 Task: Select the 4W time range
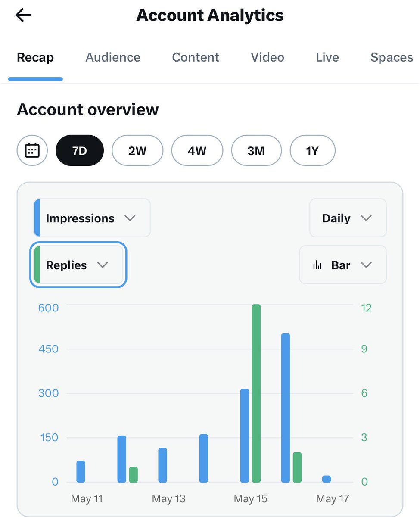pyautogui.click(x=197, y=151)
